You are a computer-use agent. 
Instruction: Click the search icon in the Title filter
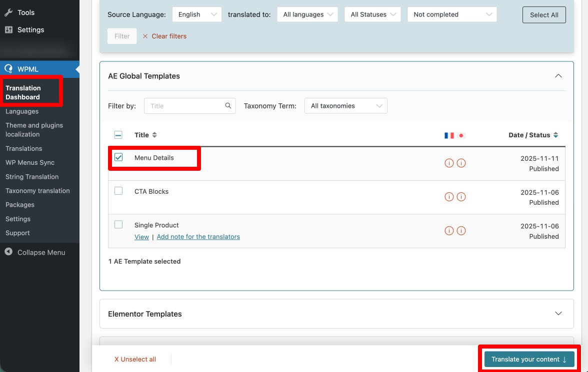pyautogui.click(x=228, y=105)
